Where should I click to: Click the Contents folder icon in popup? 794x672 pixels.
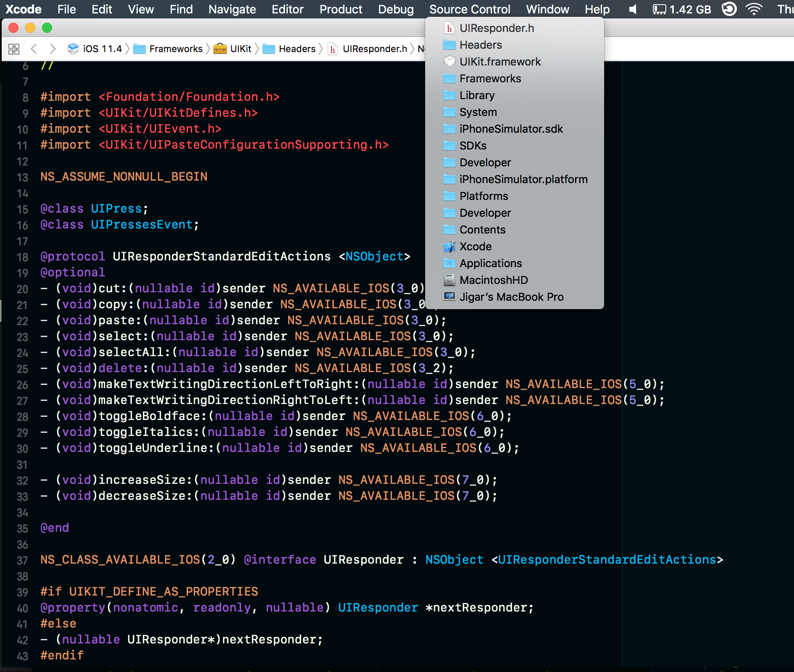pos(450,230)
